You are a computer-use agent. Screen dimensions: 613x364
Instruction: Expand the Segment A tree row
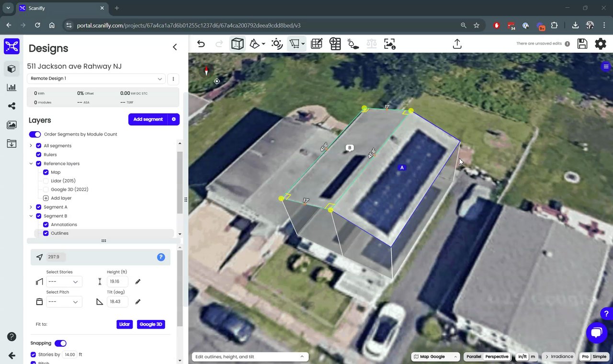pyautogui.click(x=31, y=207)
